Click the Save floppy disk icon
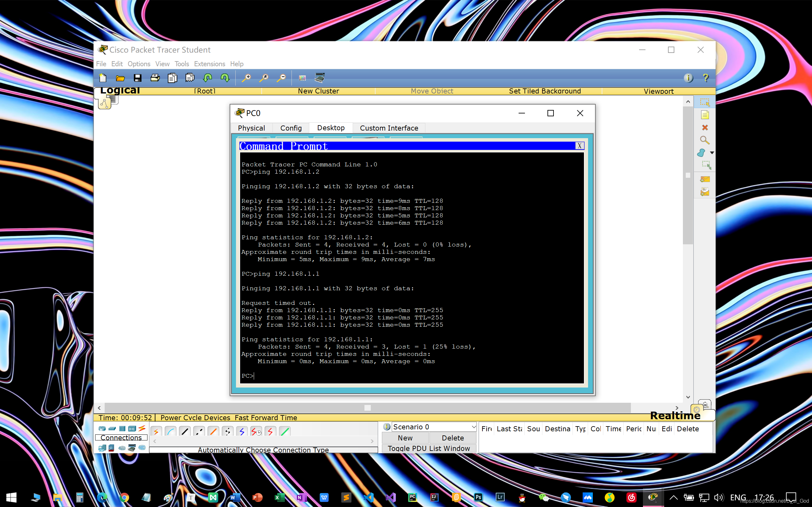812x507 pixels. [x=137, y=78]
